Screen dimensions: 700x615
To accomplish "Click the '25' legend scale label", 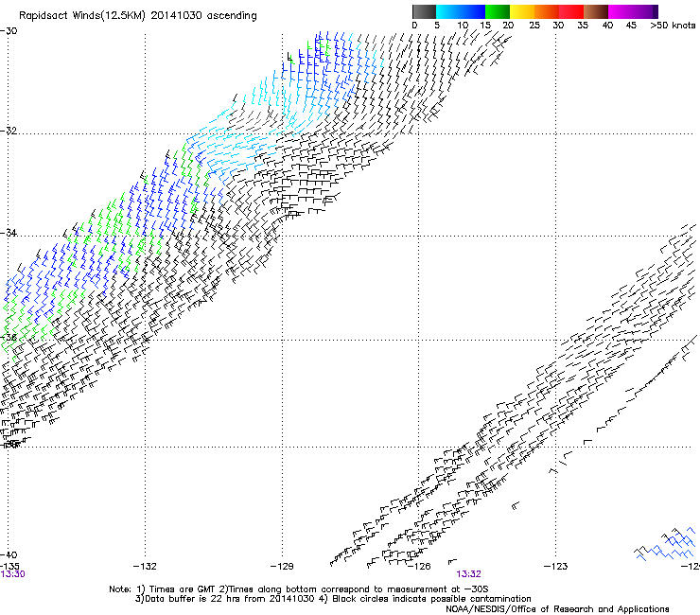I will pos(534,26).
